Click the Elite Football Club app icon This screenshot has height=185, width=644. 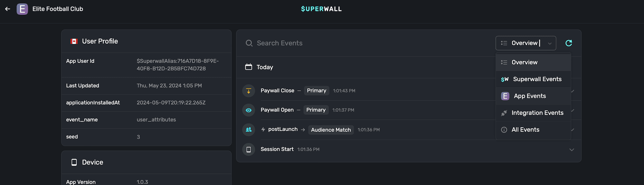22,9
